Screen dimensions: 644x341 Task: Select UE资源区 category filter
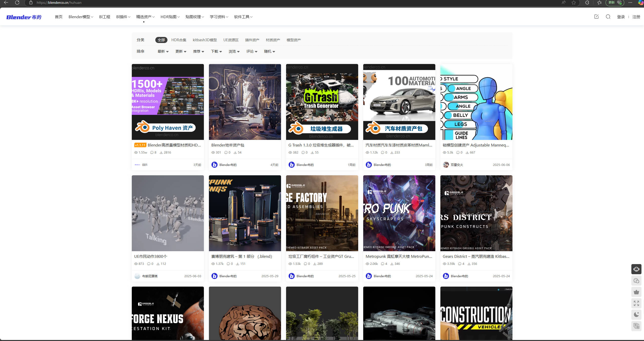coord(231,40)
